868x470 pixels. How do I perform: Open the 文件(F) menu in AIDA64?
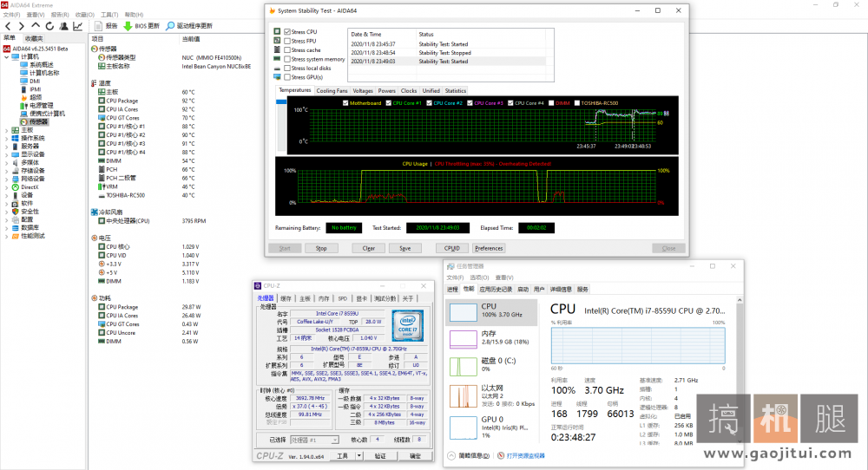tap(11, 15)
